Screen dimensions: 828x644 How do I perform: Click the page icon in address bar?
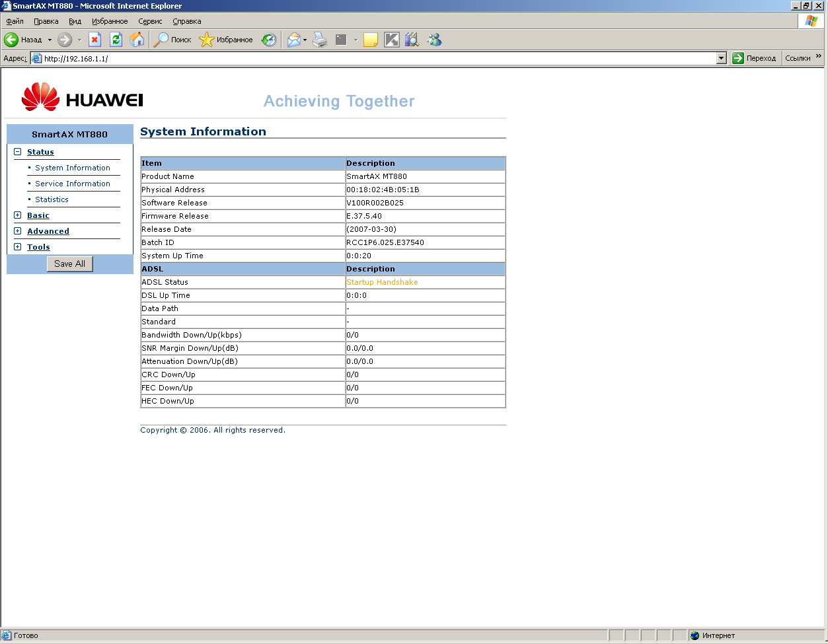[37, 58]
